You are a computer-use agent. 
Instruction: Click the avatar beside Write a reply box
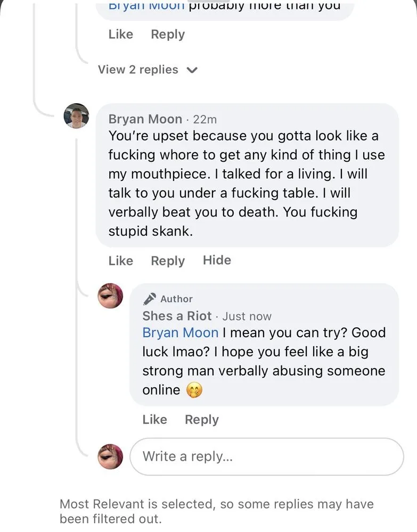pos(110,456)
